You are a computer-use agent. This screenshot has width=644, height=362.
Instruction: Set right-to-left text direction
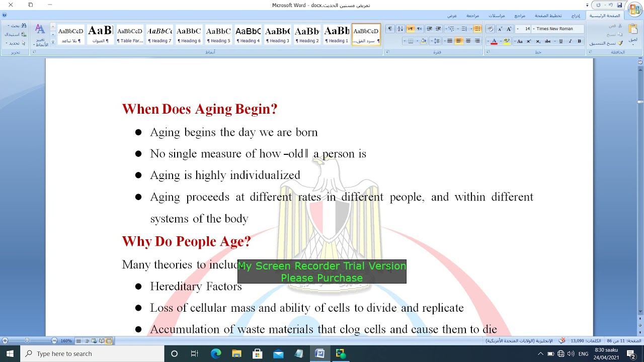point(419,29)
